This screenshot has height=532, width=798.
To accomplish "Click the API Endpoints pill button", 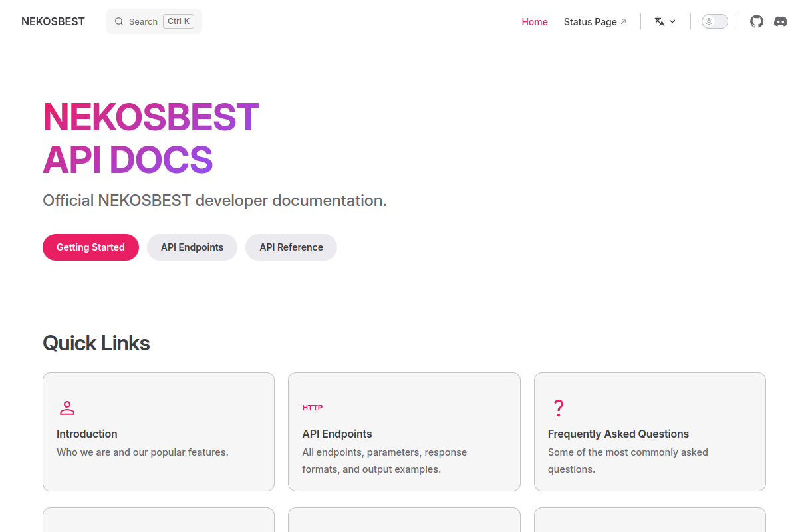I will pyautogui.click(x=192, y=247).
